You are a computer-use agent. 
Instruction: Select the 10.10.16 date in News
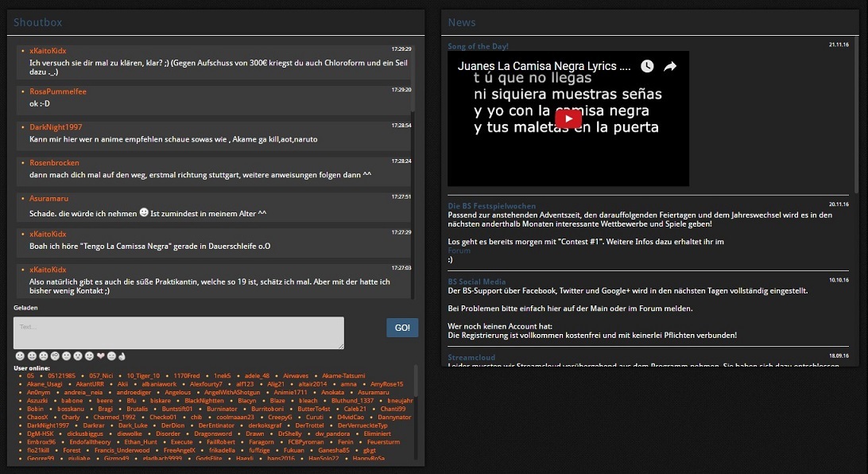[839, 280]
